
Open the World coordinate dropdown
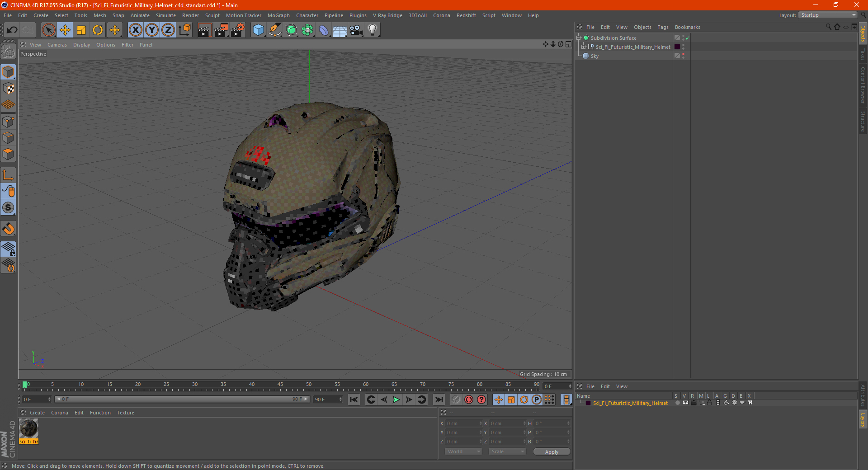pos(463,451)
